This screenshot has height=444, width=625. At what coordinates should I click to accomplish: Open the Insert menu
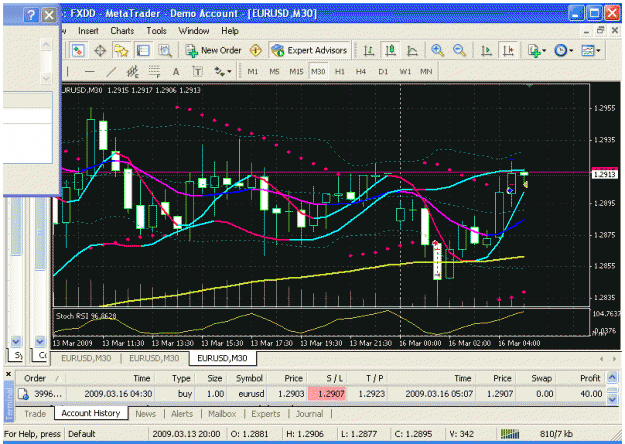click(x=88, y=31)
